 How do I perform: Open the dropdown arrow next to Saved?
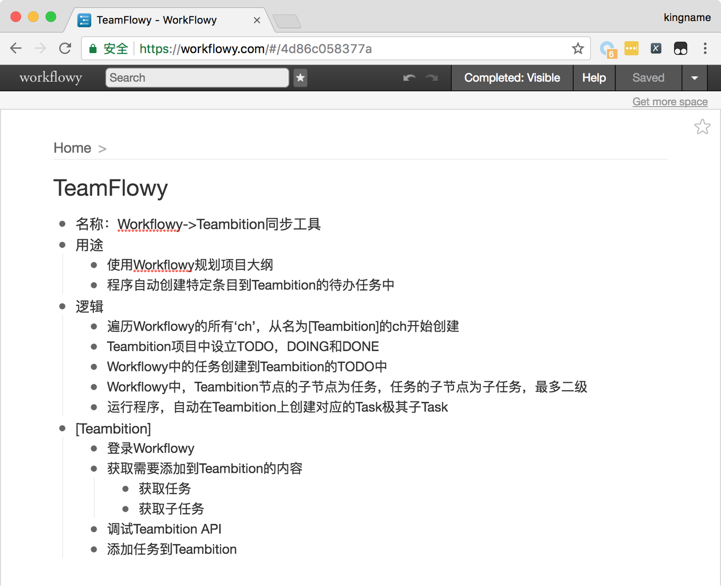pos(695,78)
